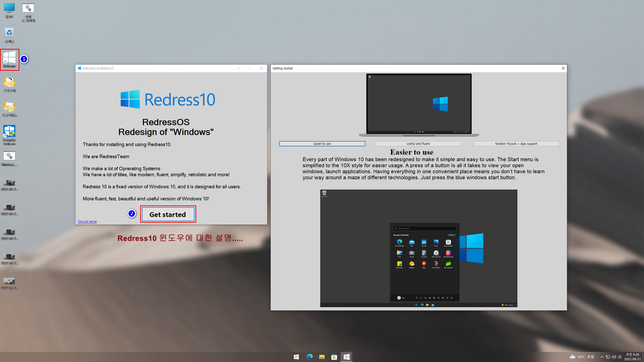Open the Welcome shortcut on the desktop
644x362 pixels.
pos(9,60)
